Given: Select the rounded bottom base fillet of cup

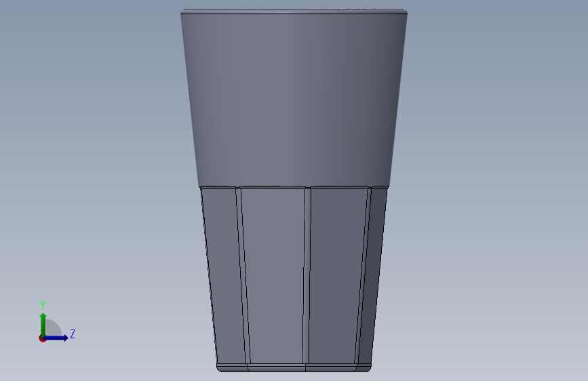Looking at the screenshot, I should pos(294,368).
